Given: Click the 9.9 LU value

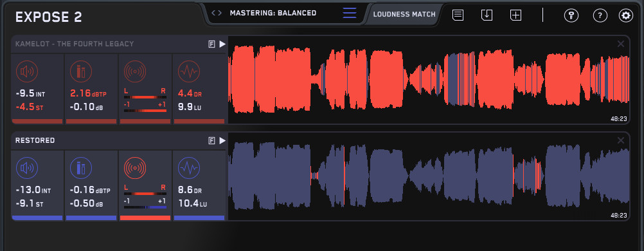Looking at the screenshot, I should [189, 107].
